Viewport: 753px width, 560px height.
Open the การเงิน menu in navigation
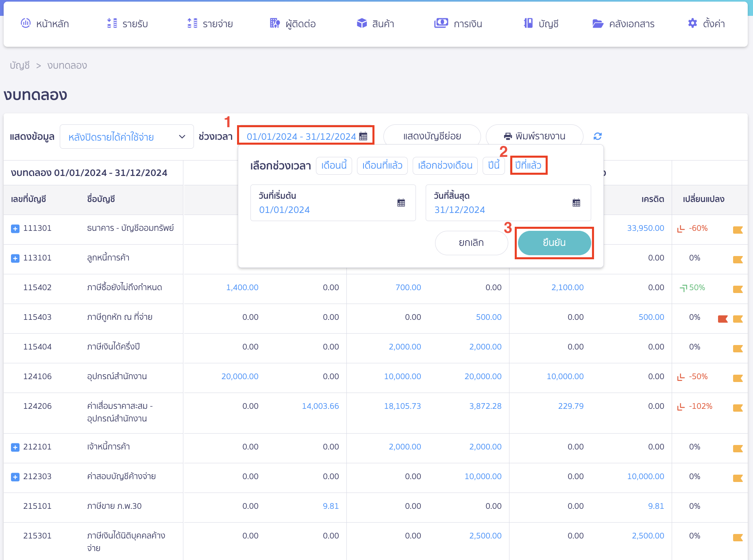click(x=458, y=24)
